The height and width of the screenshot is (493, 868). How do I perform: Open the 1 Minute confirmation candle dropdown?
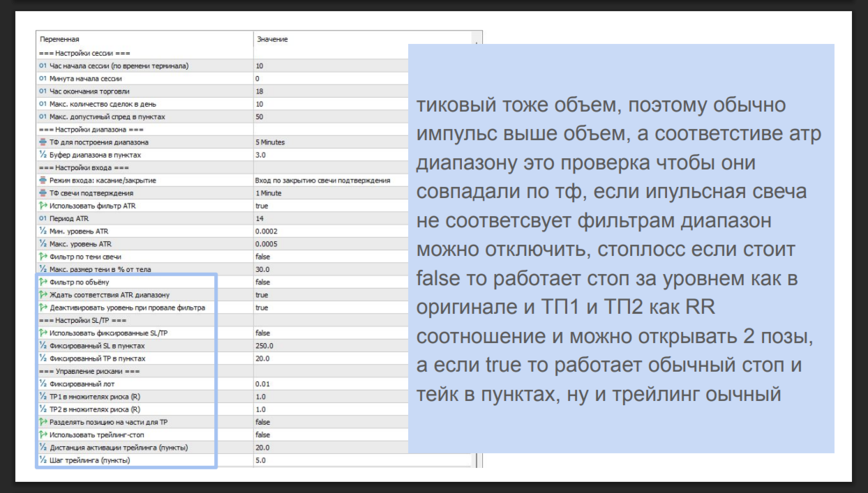coord(330,193)
